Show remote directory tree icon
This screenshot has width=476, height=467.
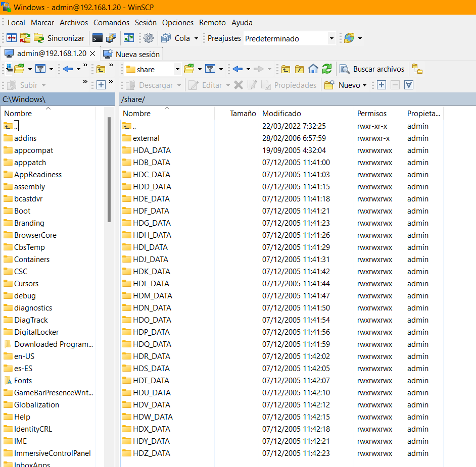point(417,69)
